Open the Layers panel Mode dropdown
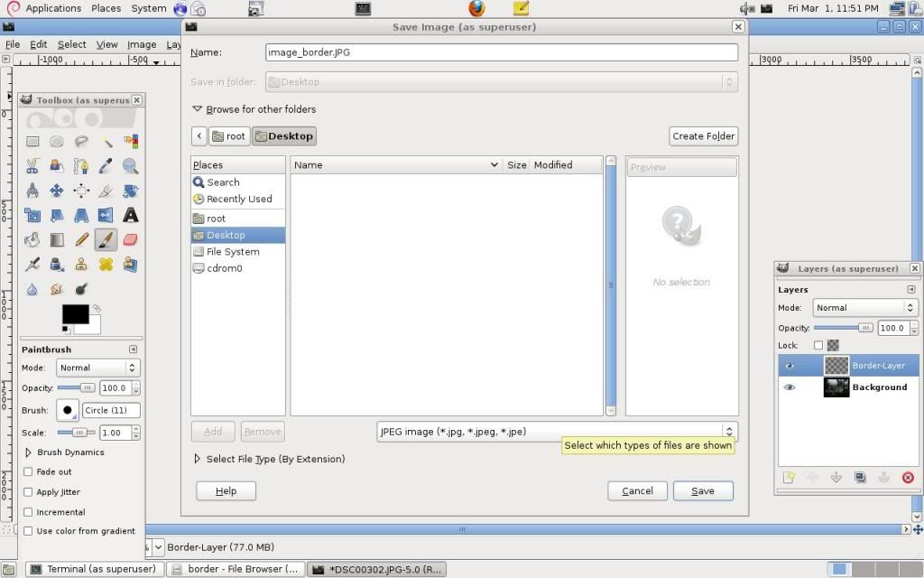Viewport: 924px width, 578px height. point(865,308)
